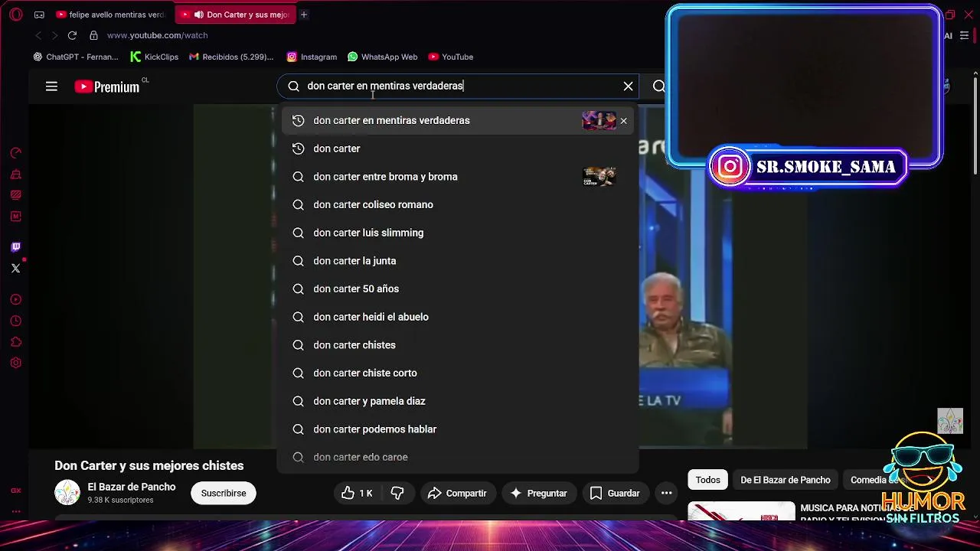Image resolution: width=980 pixels, height=551 pixels.
Task: Select 'don carter luis slimming' suggestion
Action: (458, 233)
